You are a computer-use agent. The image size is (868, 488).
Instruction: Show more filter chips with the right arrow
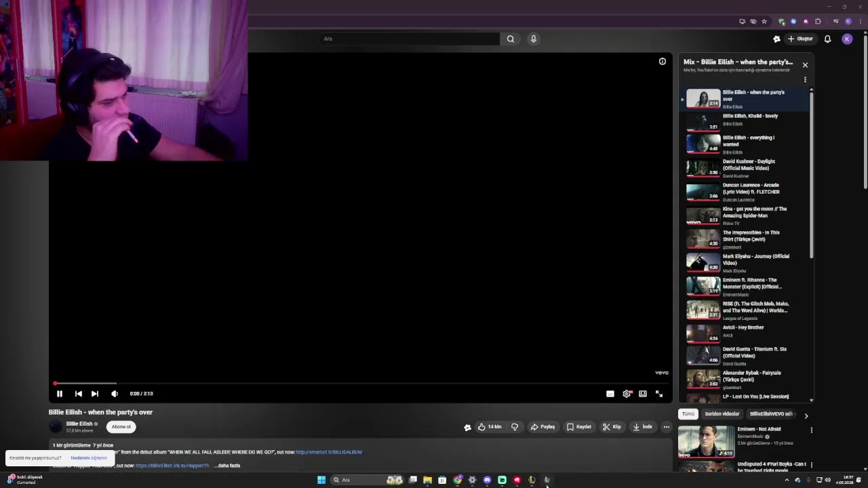[x=806, y=415]
